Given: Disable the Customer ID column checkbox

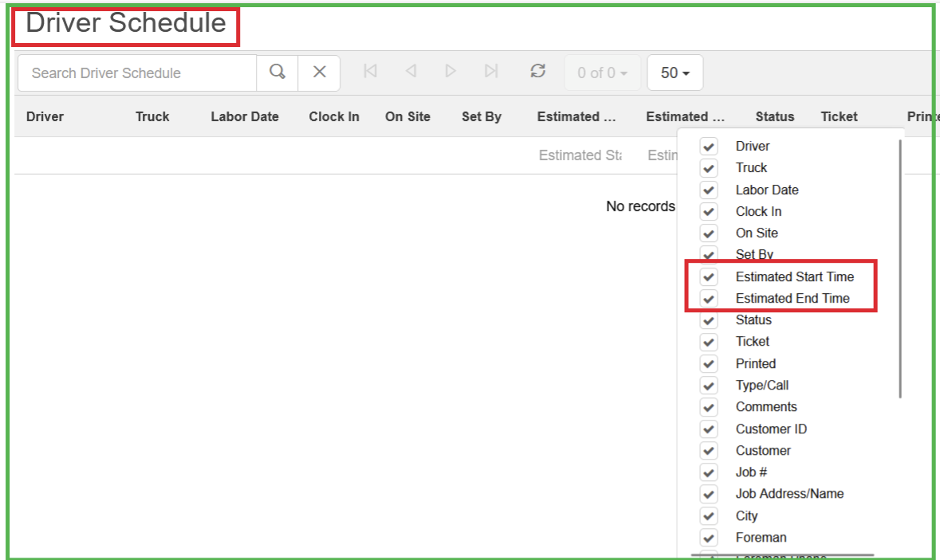Looking at the screenshot, I should click(x=708, y=429).
